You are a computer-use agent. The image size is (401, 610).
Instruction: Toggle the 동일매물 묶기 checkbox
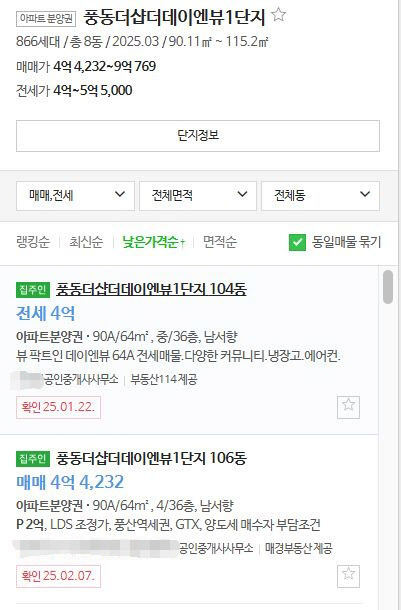click(298, 242)
